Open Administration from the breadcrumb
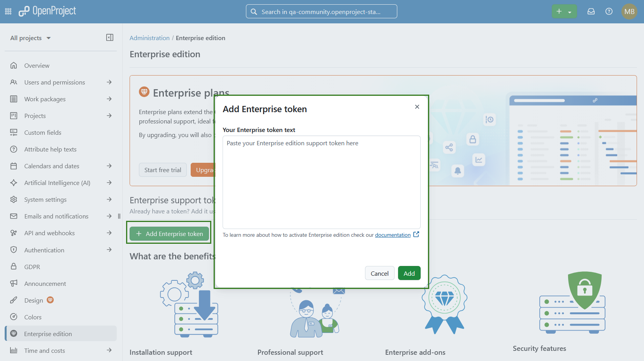The height and width of the screenshot is (361, 644). pyautogui.click(x=150, y=38)
